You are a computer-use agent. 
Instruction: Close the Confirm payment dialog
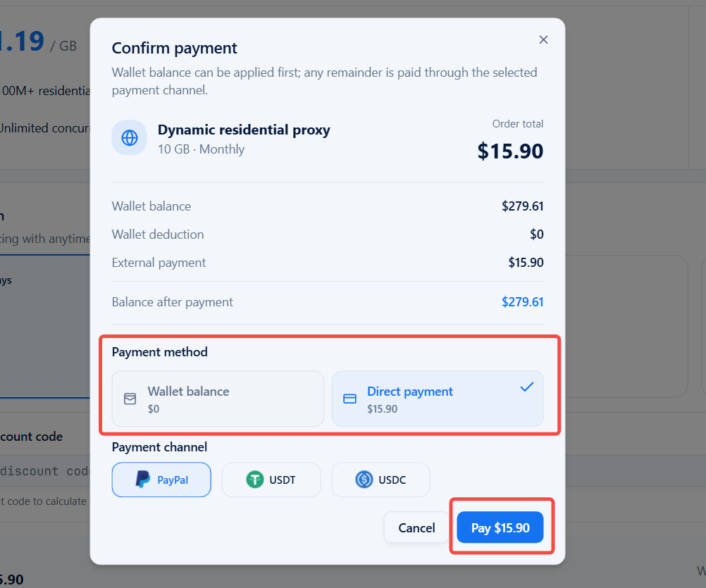[x=543, y=39]
